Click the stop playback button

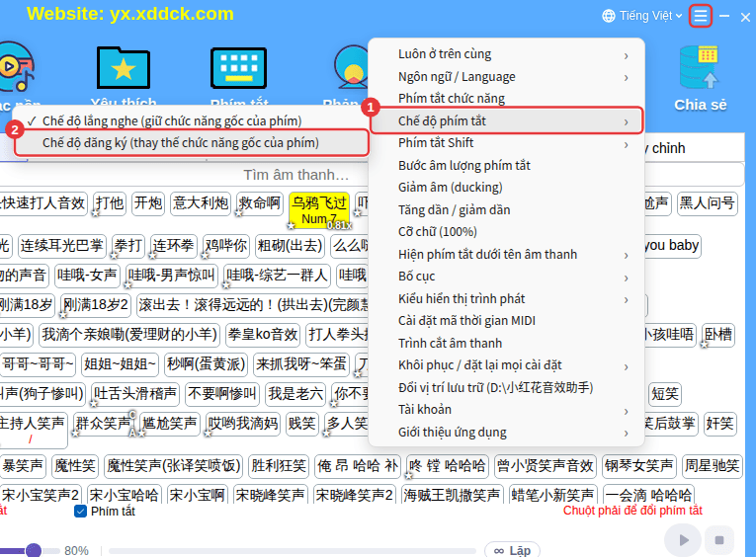(x=718, y=540)
